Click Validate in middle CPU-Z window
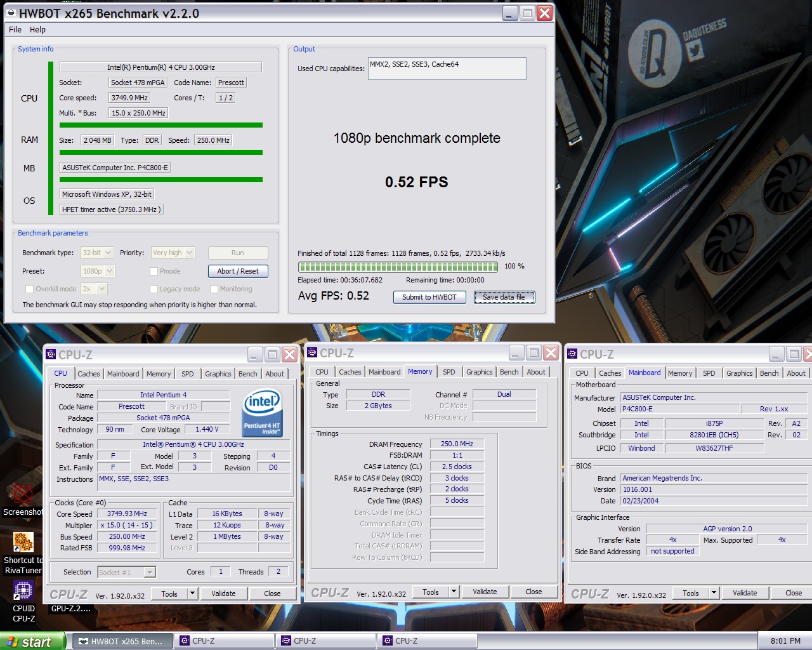This screenshot has height=650, width=812. click(x=485, y=592)
